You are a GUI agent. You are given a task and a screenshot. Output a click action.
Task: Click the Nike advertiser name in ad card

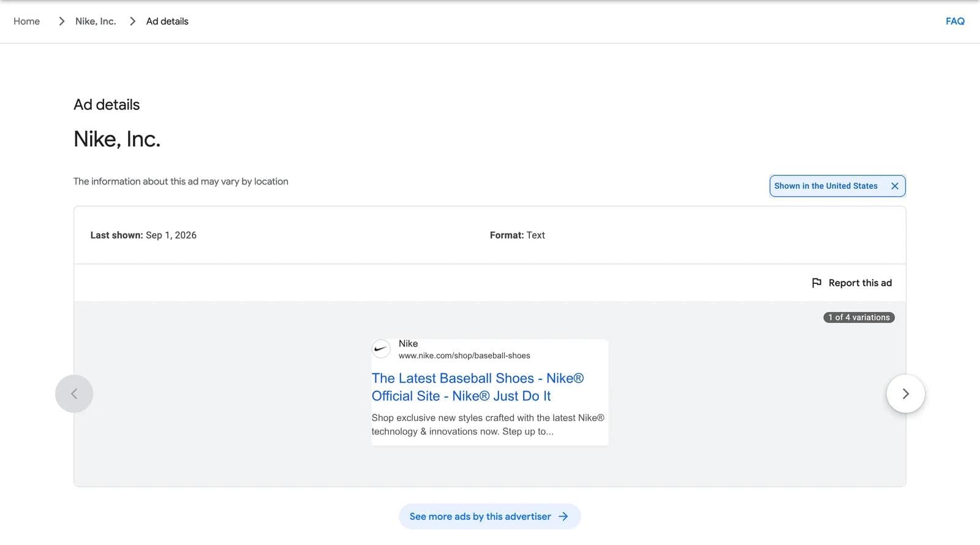point(408,343)
